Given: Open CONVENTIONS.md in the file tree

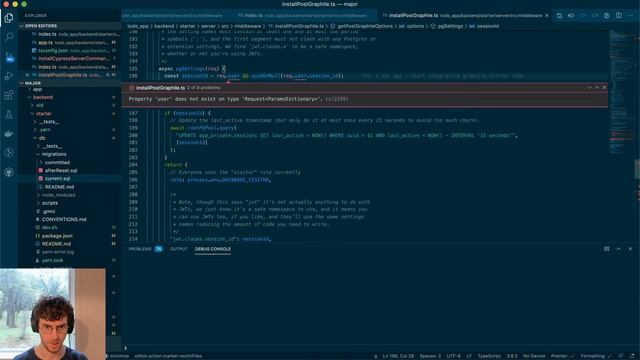Looking at the screenshot, I should point(64,220).
